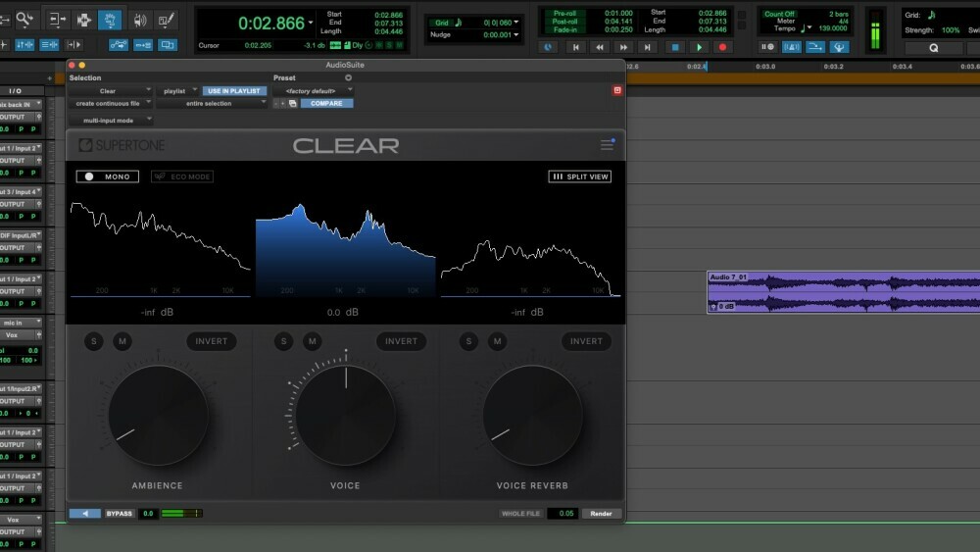Select the Grabber hand tool
The image size is (980, 552).
click(110, 20)
